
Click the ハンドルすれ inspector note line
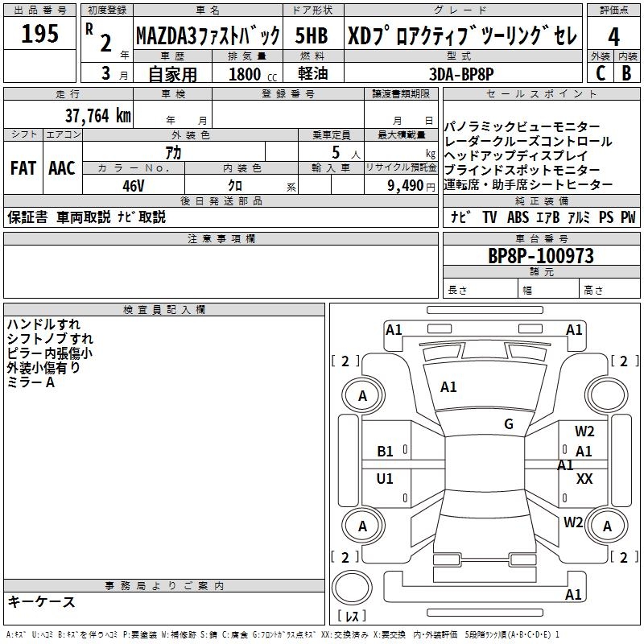click(x=43, y=324)
